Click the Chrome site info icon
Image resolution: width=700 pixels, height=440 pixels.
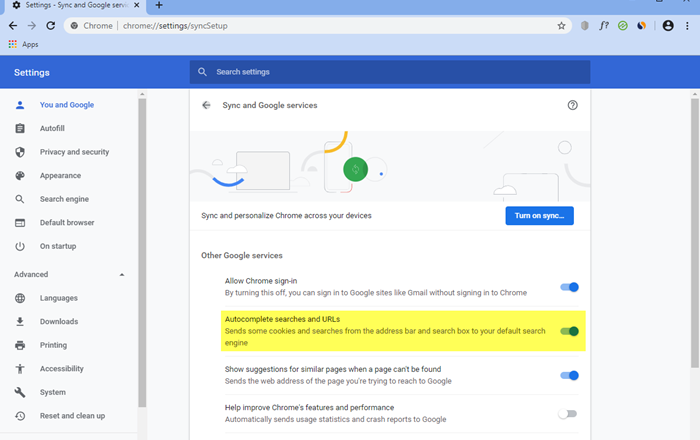[75, 26]
